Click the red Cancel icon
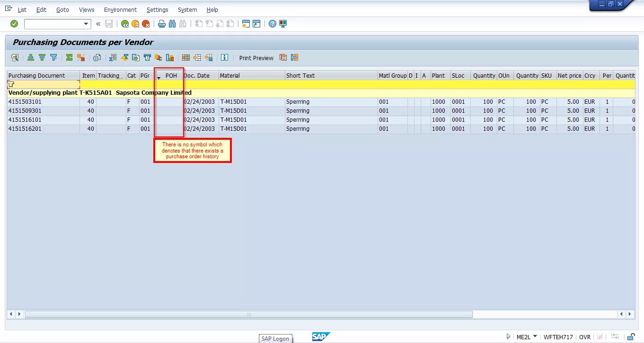The height and width of the screenshot is (343, 644). pos(146,24)
